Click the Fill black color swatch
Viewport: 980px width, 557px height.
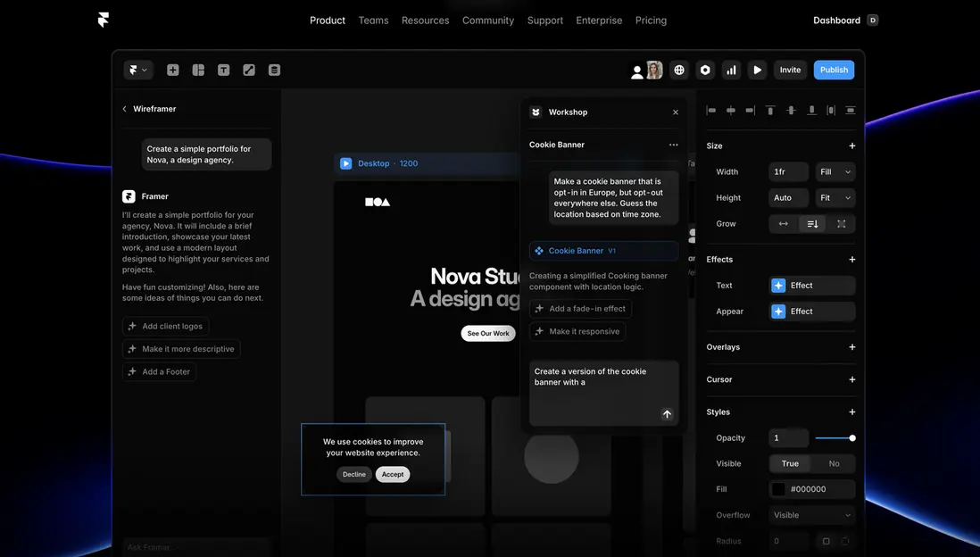tap(778, 489)
